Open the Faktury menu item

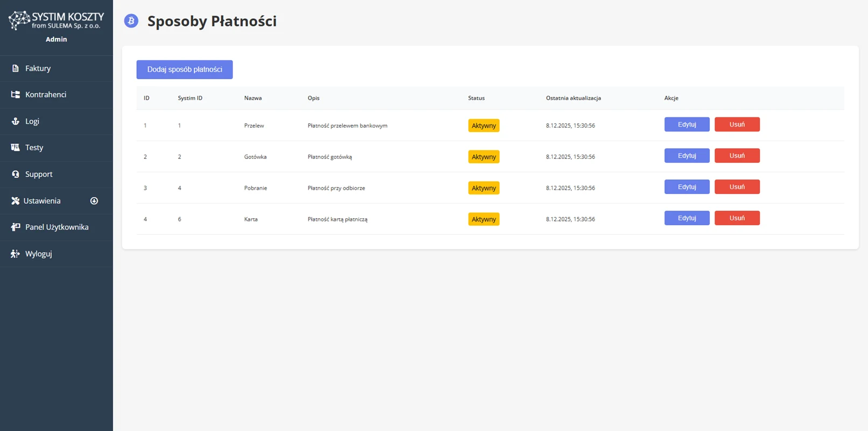pyautogui.click(x=57, y=68)
